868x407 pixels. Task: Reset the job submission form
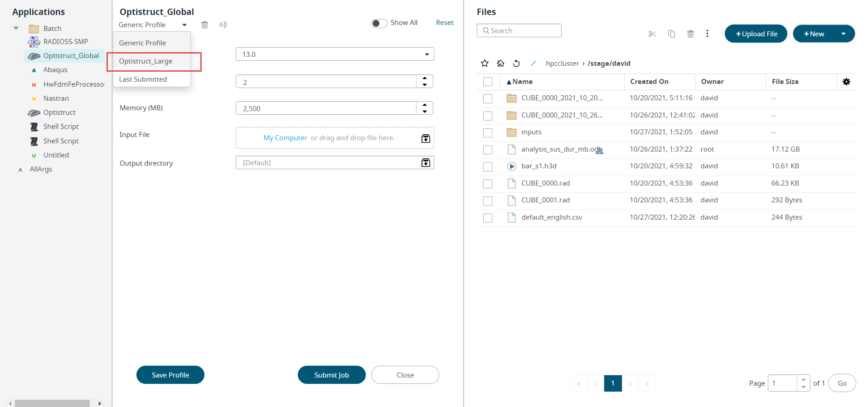click(445, 23)
